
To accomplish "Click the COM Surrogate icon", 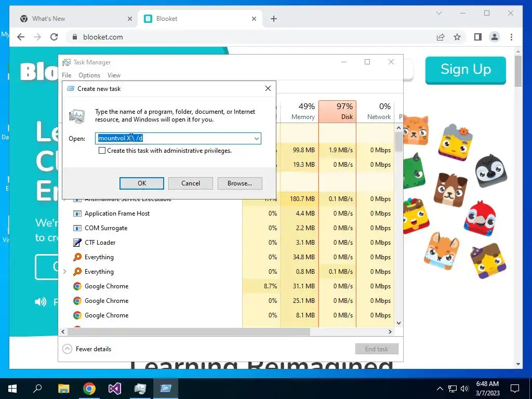I will [77, 228].
